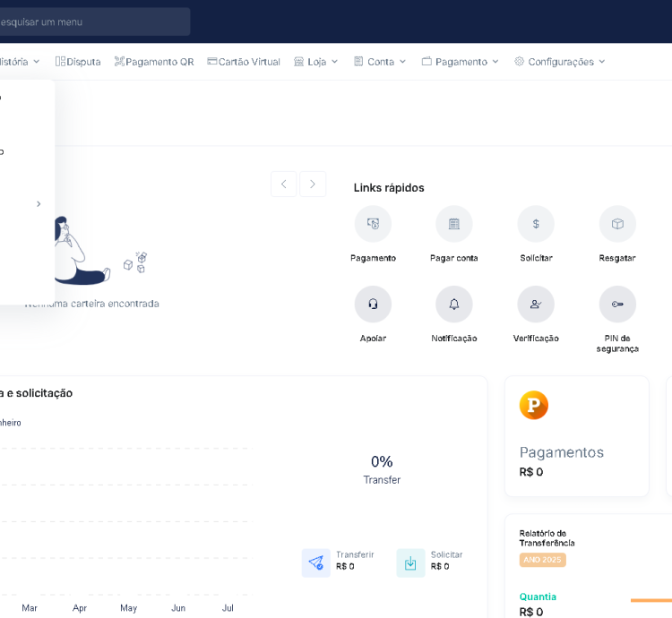
Task: Open the Pagar conta quick link icon
Action: coord(453,224)
